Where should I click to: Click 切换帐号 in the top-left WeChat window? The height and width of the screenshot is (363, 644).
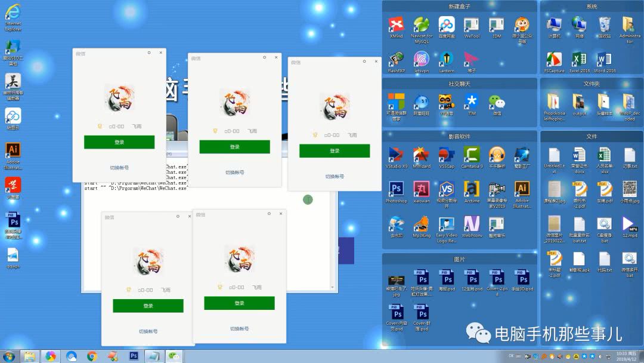[x=119, y=168]
